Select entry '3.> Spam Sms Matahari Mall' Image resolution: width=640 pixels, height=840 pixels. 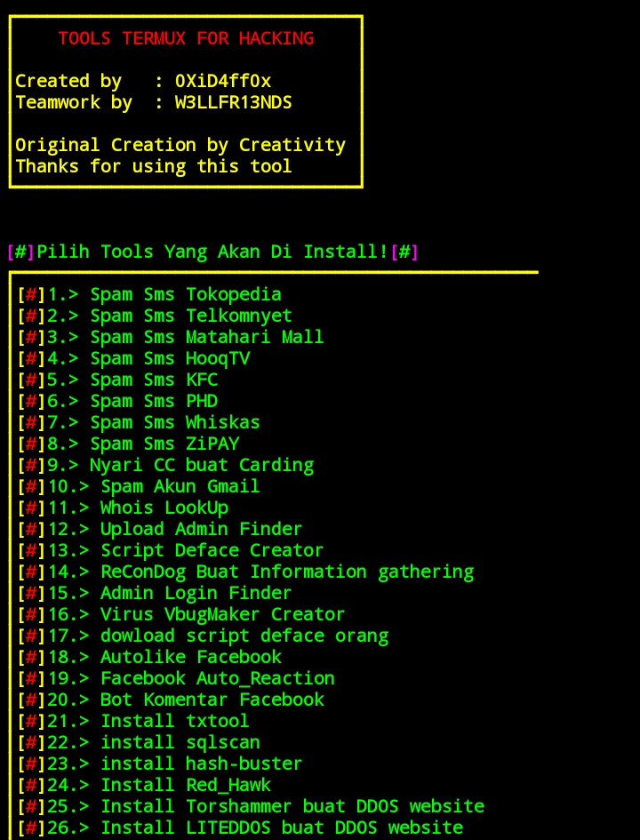[171, 337]
